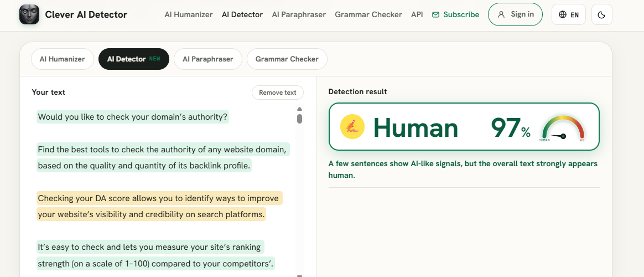
Task: Click the Clever AI Detector brand name
Action: (86, 15)
